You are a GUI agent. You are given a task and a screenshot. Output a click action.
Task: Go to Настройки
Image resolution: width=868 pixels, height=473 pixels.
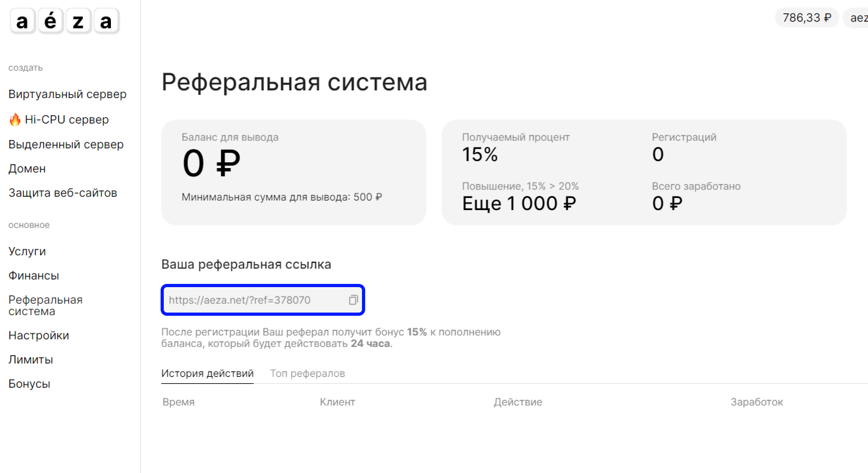pos(39,335)
